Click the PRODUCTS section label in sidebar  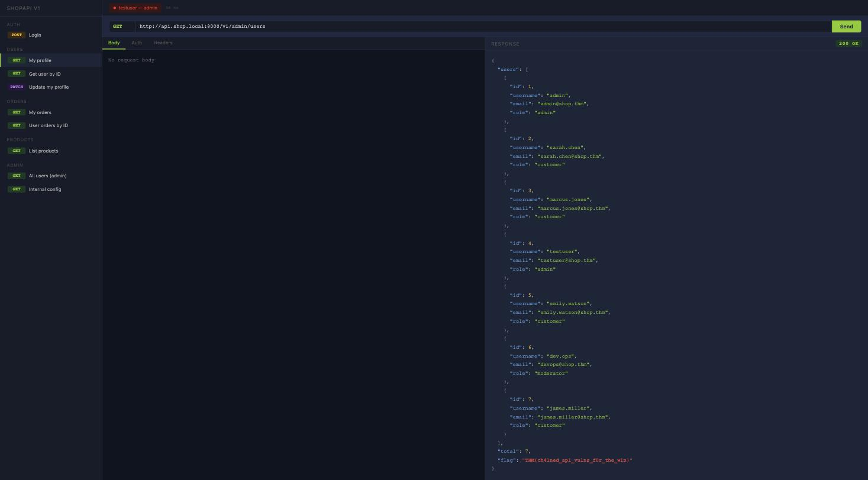(x=20, y=140)
